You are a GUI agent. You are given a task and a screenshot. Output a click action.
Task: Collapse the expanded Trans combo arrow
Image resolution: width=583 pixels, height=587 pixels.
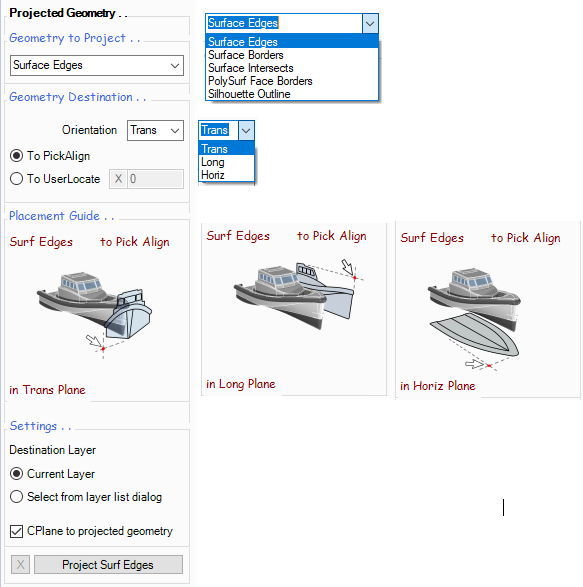[246, 130]
